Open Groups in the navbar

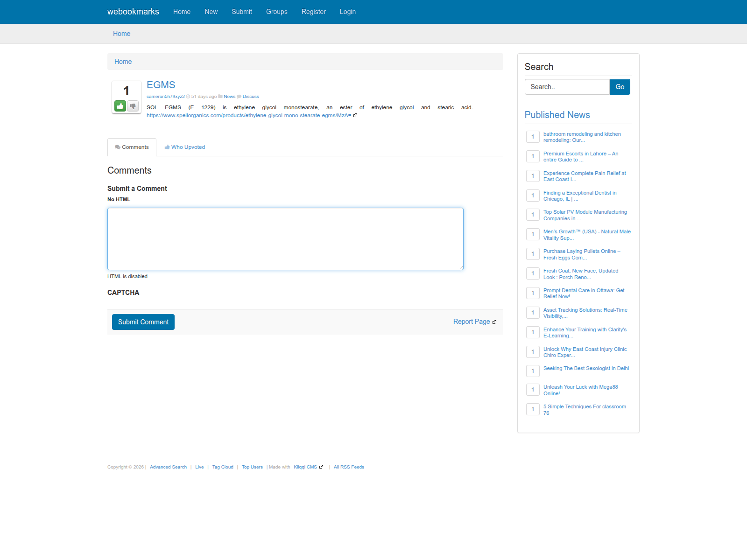click(277, 12)
